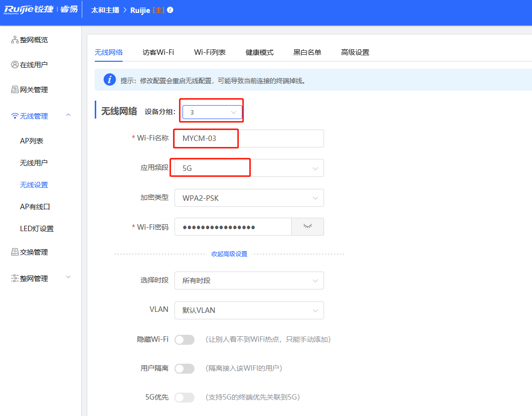Open the 选择时段 dropdown
Viewport: 532px width, 416px height.
[x=249, y=280]
